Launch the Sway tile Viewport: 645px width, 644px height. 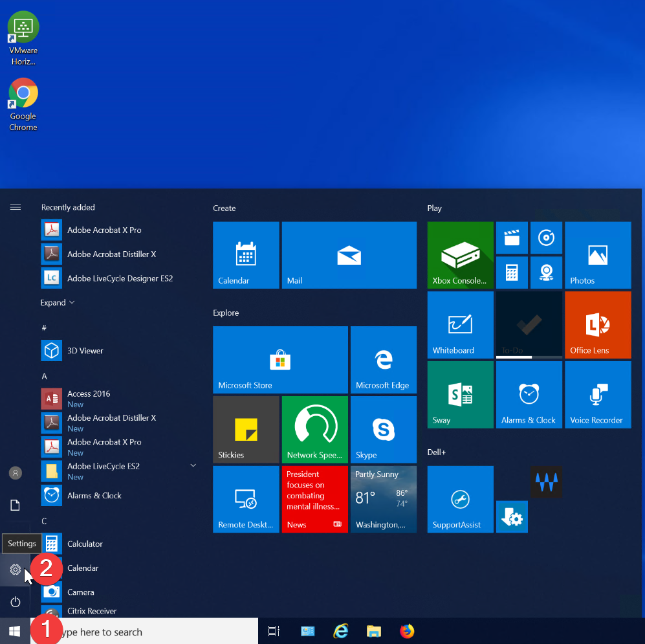(460, 395)
